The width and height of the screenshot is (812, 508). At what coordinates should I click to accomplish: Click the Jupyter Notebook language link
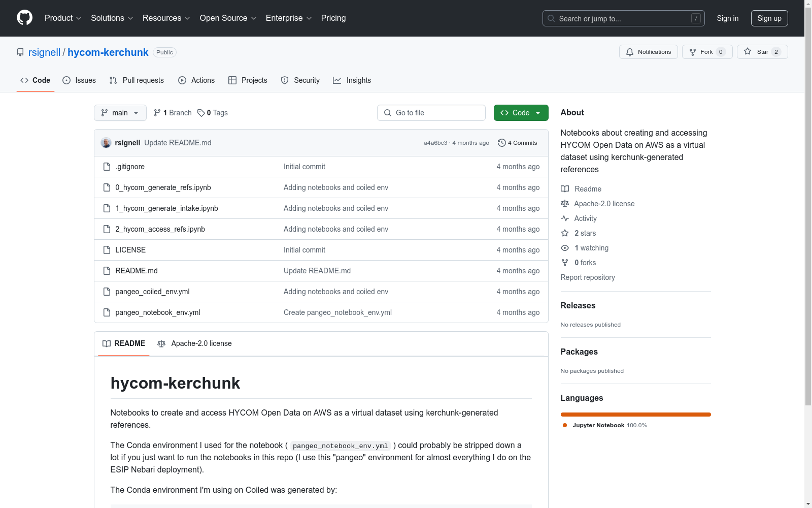604,425
